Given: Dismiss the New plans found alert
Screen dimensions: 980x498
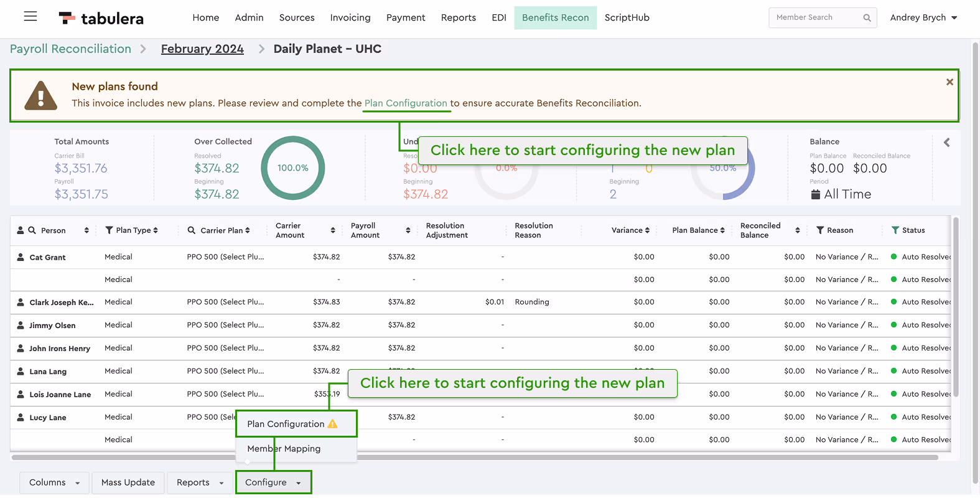Looking at the screenshot, I should 950,82.
